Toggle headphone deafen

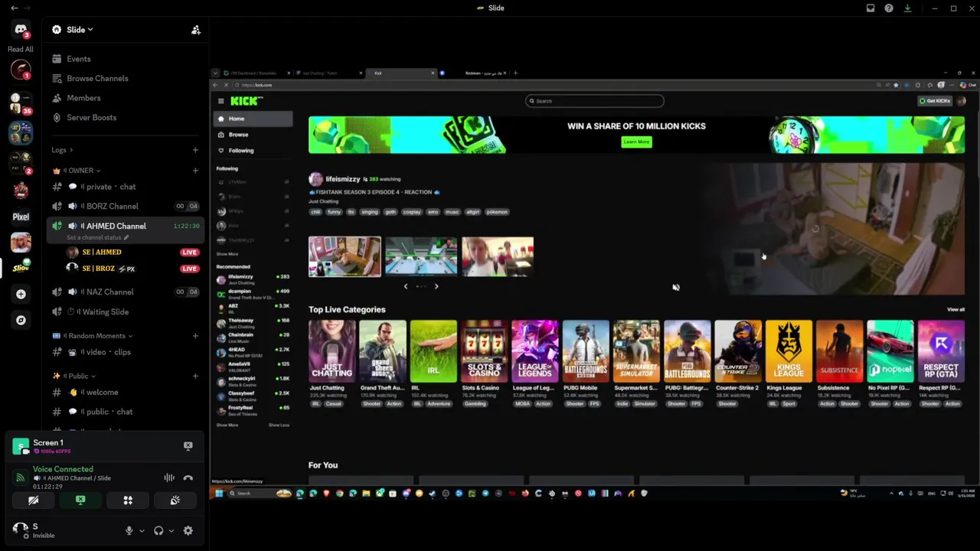click(x=158, y=530)
